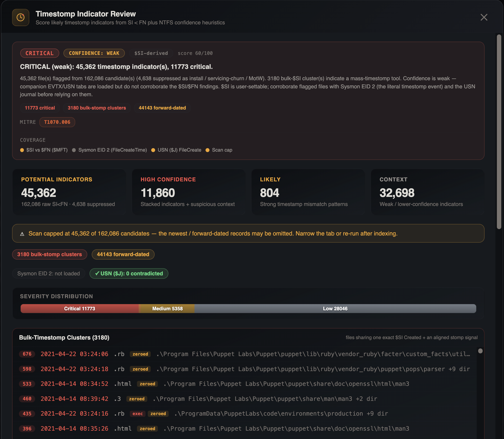Click the 533 count badge in cluster list
Viewport: 504px width, 439px height.
(x=27, y=384)
